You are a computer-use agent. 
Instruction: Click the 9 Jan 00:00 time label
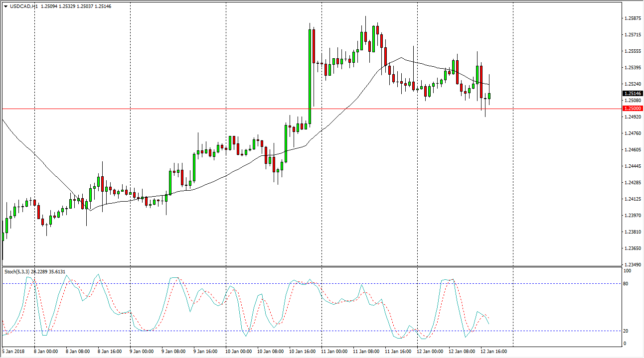coord(142,352)
